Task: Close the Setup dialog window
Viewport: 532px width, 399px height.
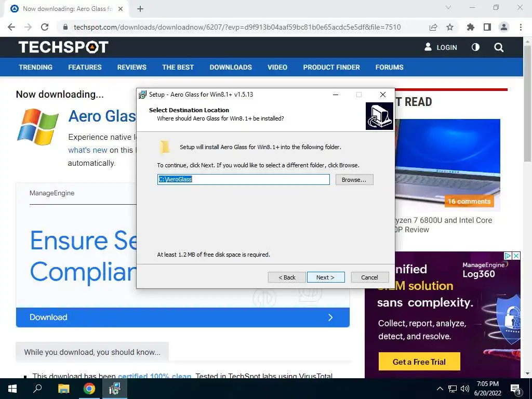Action: [x=383, y=95]
